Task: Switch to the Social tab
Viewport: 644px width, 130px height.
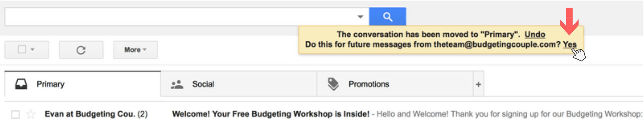Action: 203,84
